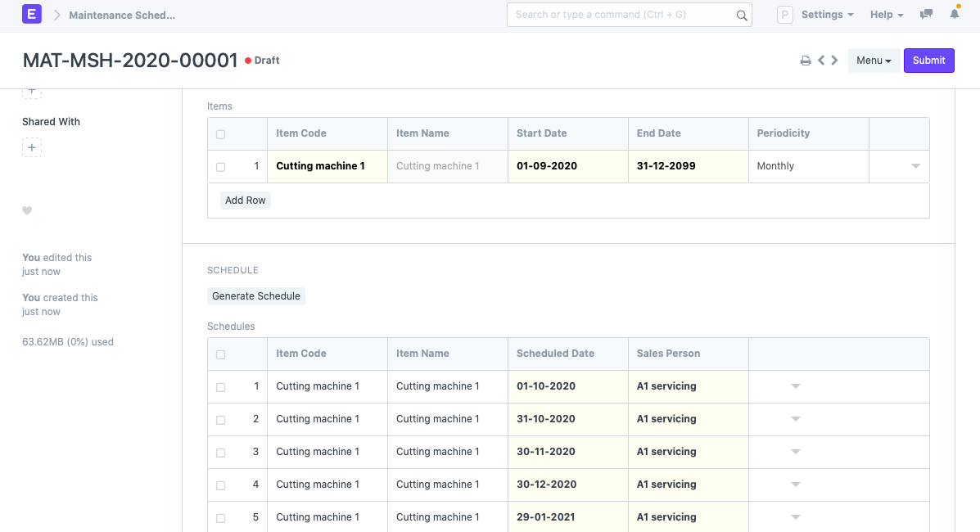
Task: Go to next document arrow
Action: pyautogui.click(x=834, y=60)
